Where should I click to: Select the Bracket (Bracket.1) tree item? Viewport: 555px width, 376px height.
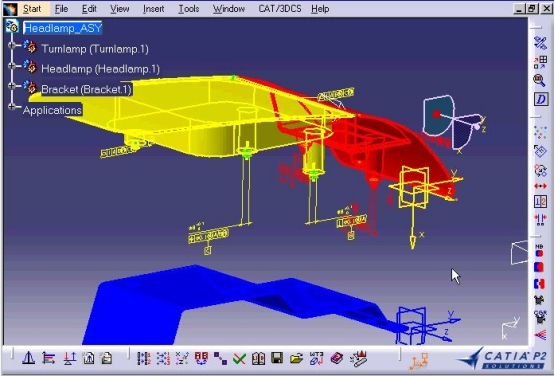pyautogui.click(x=86, y=89)
